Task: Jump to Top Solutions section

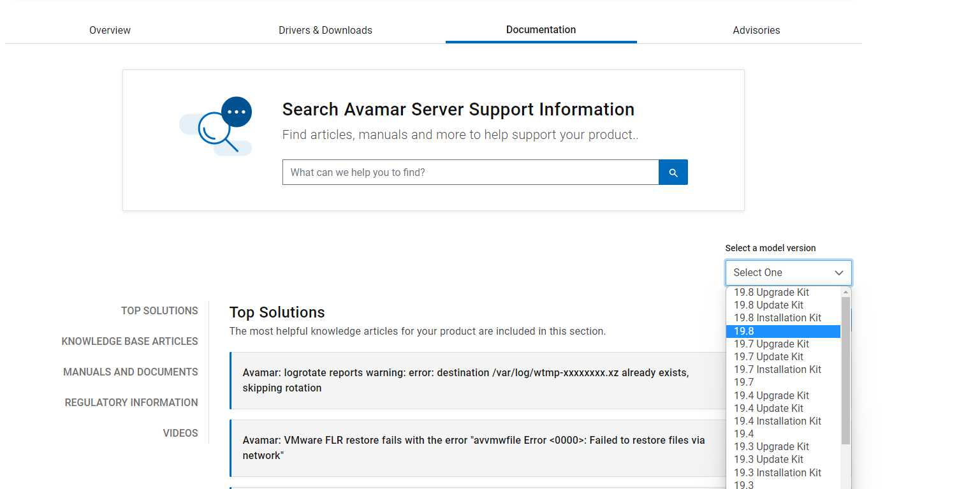Action: click(159, 310)
